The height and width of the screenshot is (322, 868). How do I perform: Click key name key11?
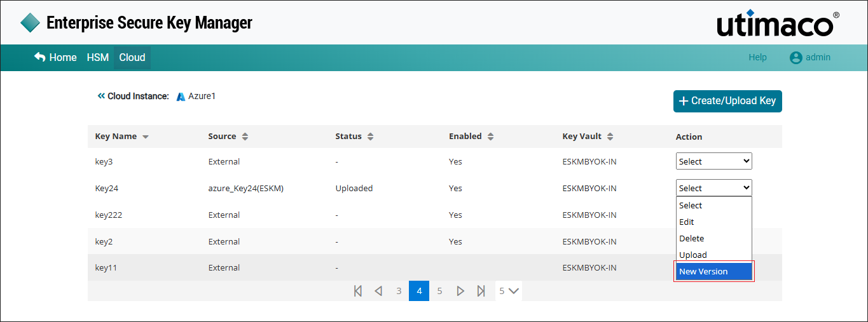click(x=106, y=268)
